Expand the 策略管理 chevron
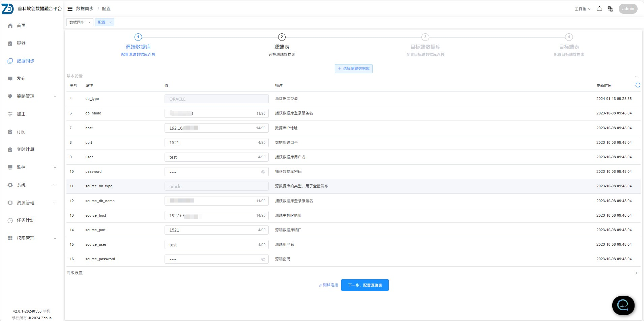The image size is (644, 321). (55, 97)
